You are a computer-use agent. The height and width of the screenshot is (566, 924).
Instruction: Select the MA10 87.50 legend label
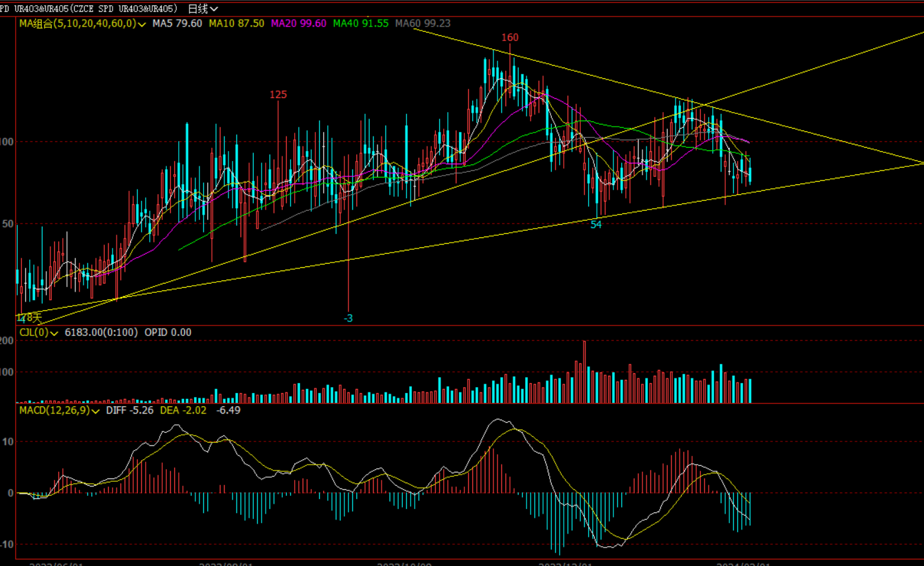(236, 23)
